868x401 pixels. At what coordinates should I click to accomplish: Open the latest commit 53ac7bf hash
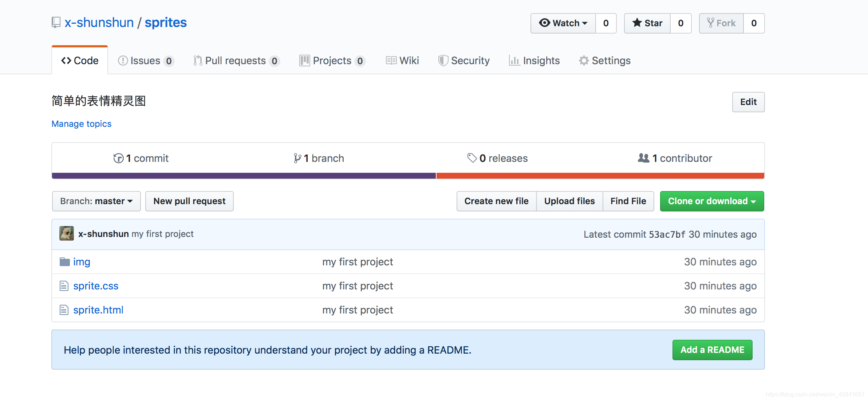(667, 234)
